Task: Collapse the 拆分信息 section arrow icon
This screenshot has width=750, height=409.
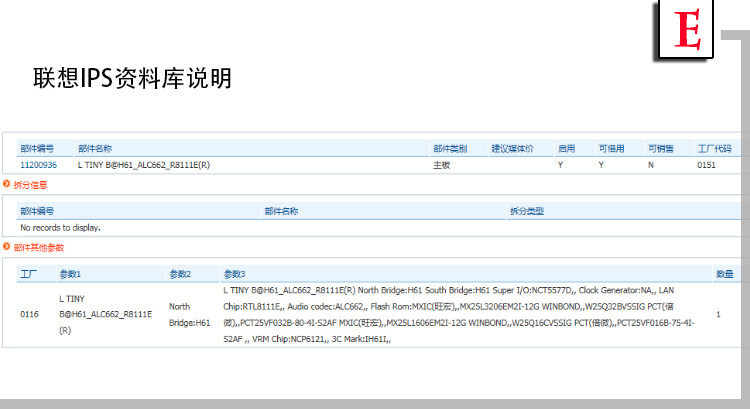Action: [x=6, y=184]
